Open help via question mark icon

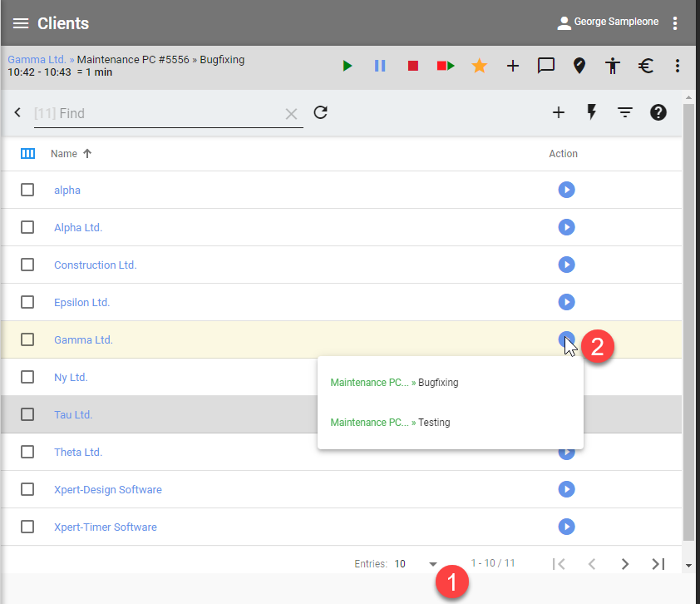click(x=658, y=112)
